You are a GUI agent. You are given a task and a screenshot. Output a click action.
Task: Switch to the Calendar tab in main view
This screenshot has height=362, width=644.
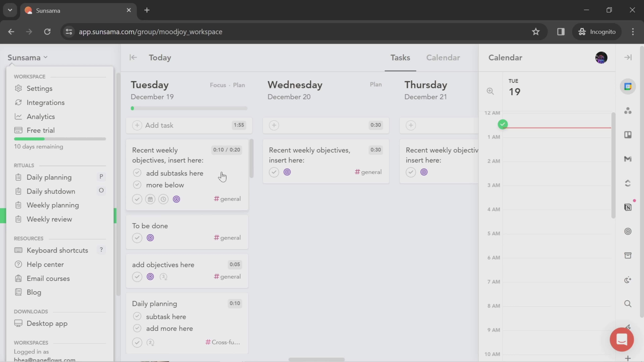(443, 57)
